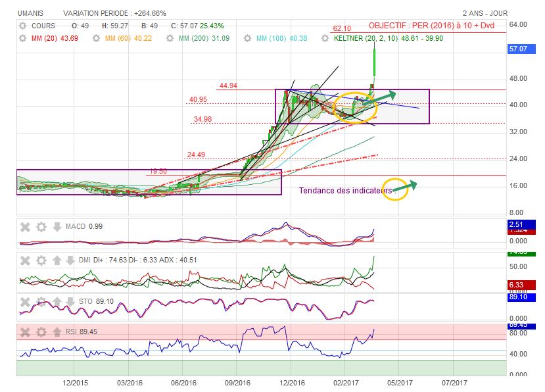The height and width of the screenshot is (392, 545).
Task: Click the 34.98 support level label
Action: [x=202, y=119]
